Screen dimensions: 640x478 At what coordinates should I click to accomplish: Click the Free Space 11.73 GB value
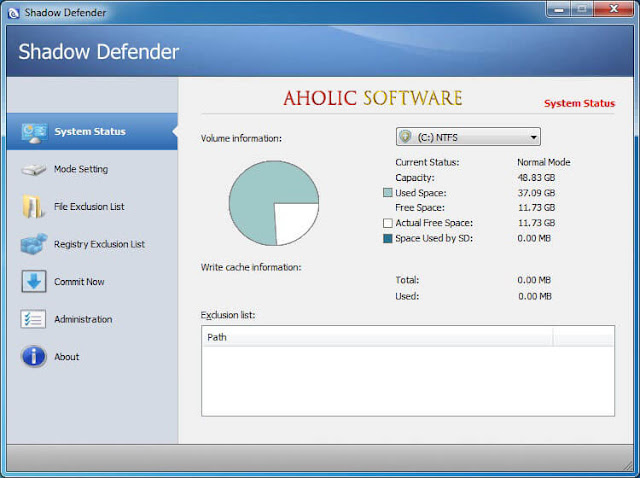pos(536,208)
